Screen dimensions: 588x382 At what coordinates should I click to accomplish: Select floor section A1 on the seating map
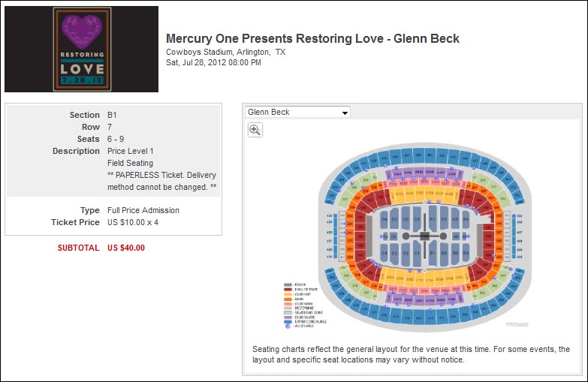click(432, 219)
